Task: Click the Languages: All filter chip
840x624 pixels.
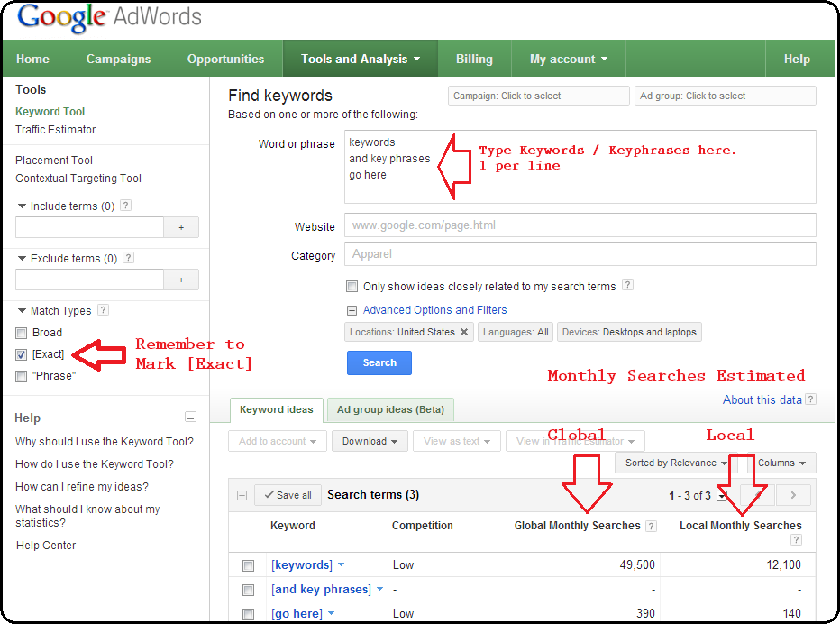Action: tap(516, 332)
